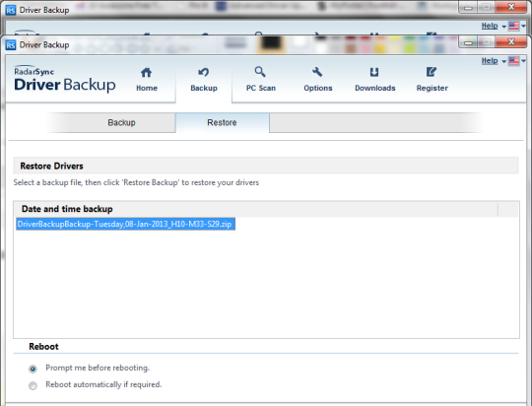This screenshot has height=406, width=532.
Task: Select backup file DriverBackupBackup-Tuesday,08-Jan-2013 zip
Action: click(125, 224)
